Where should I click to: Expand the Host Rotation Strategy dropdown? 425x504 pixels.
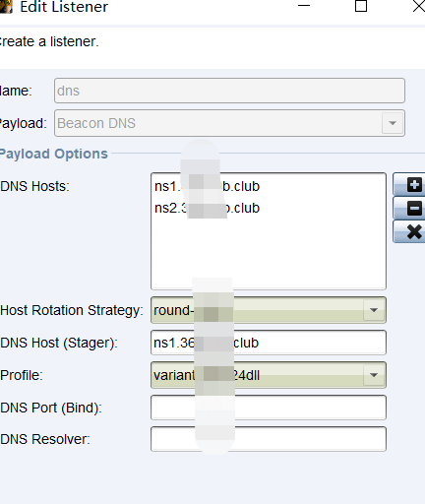(x=374, y=310)
